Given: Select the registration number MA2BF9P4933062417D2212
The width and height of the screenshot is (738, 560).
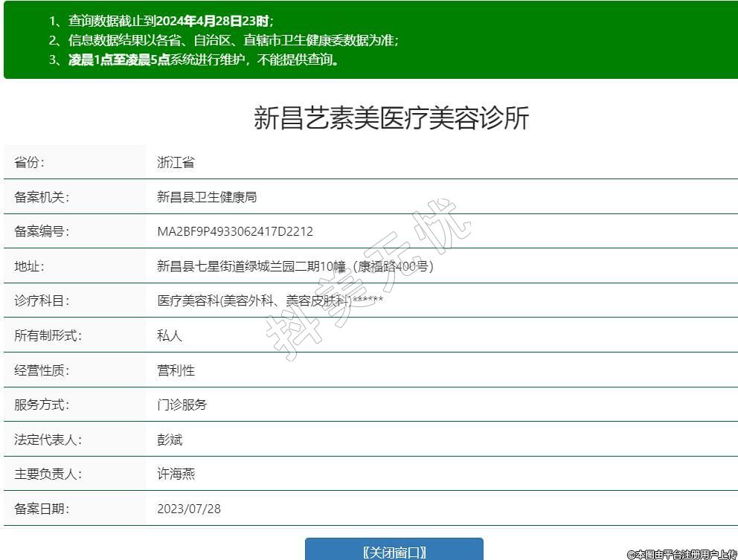Looking at the screenshot, I should (235, 231).
